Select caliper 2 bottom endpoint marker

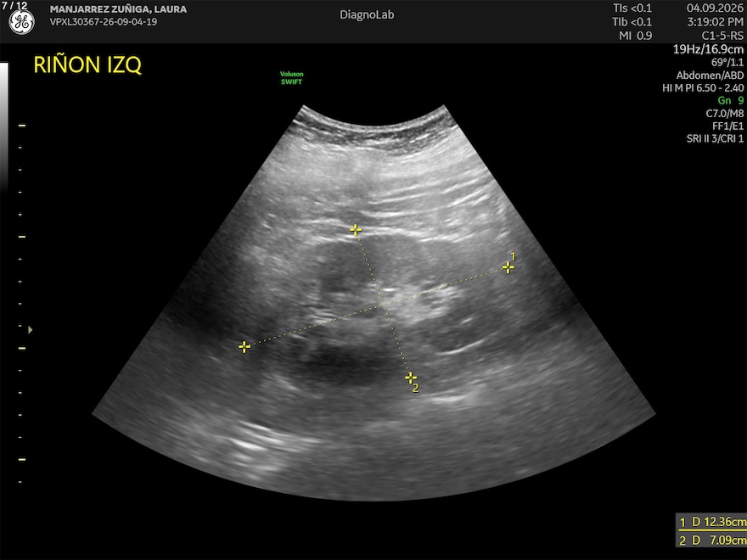(x=410, y=378)
